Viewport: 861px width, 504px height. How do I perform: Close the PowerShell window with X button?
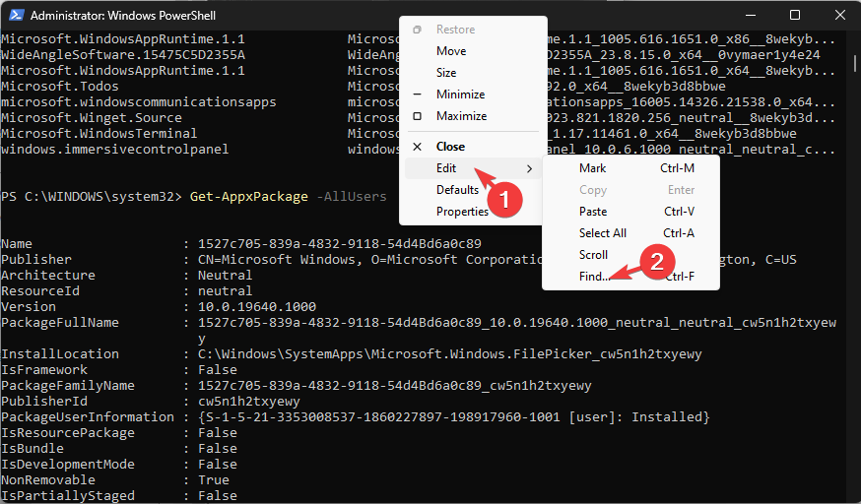(x=837, y=16)
